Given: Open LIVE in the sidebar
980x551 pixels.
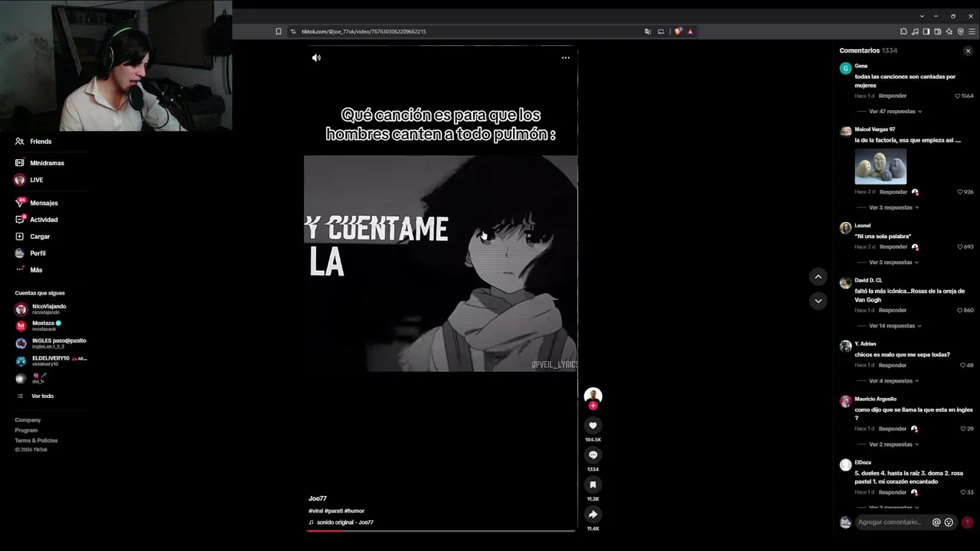Looking at the screenshot, I should 36,180.
